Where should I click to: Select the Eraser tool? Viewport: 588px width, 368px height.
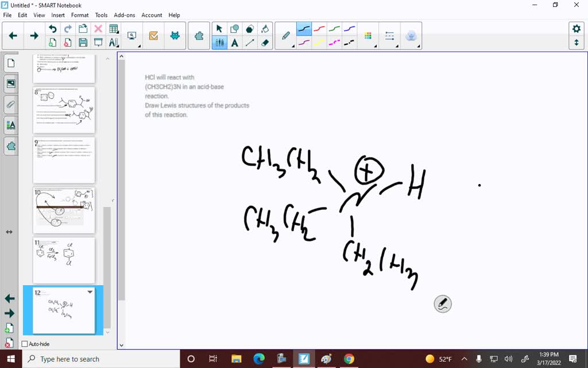[x=265, y=43]
